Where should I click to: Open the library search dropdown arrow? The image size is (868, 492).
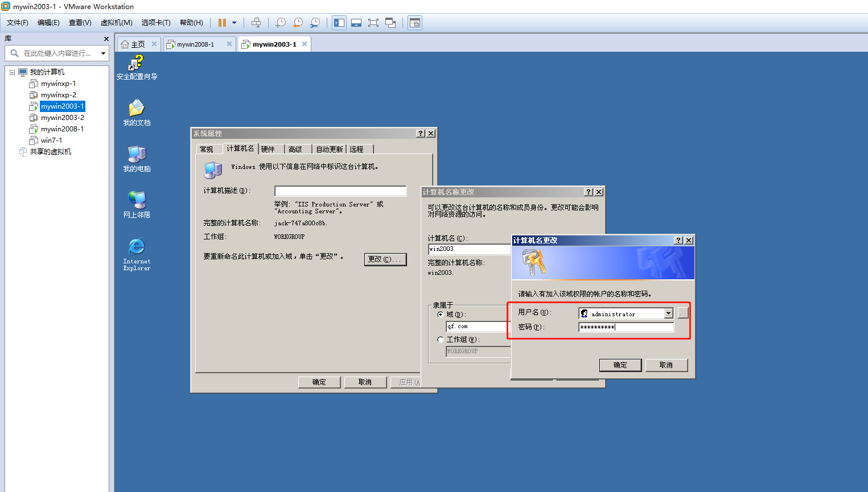pos(103,53)
